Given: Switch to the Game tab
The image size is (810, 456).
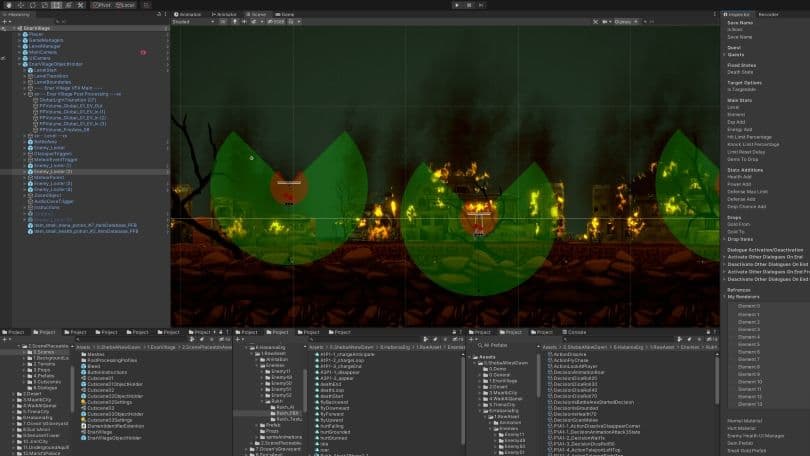Looking at the screenshot, I should pyautogui.click(x=285, y=14).
